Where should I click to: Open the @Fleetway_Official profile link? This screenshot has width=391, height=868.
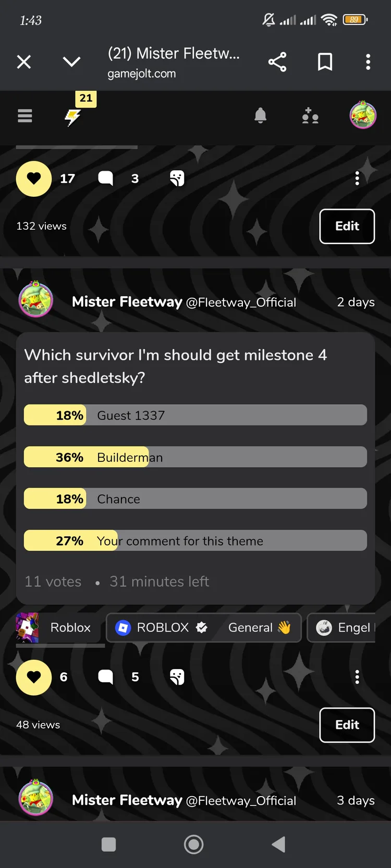241,303
